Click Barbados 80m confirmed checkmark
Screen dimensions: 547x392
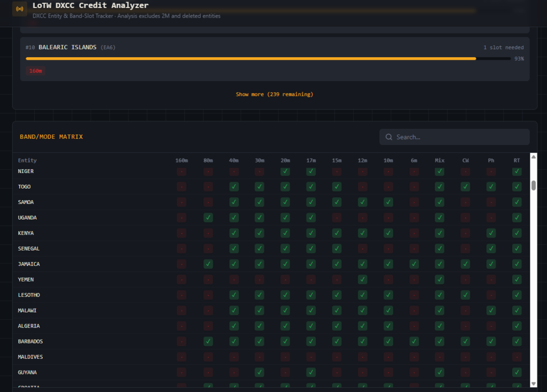click(208, 341)
